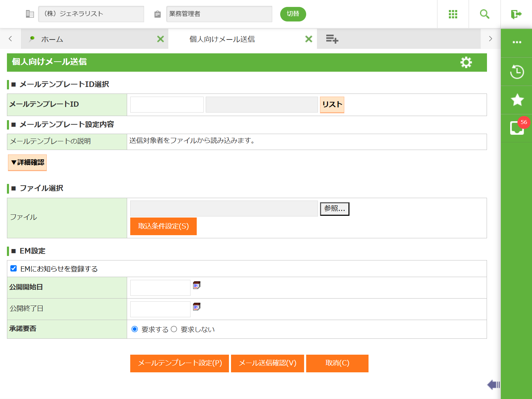Click the role clipboard icon
Image resolution: width=532 pixels, height=399 pixels.
pos(158,14)
